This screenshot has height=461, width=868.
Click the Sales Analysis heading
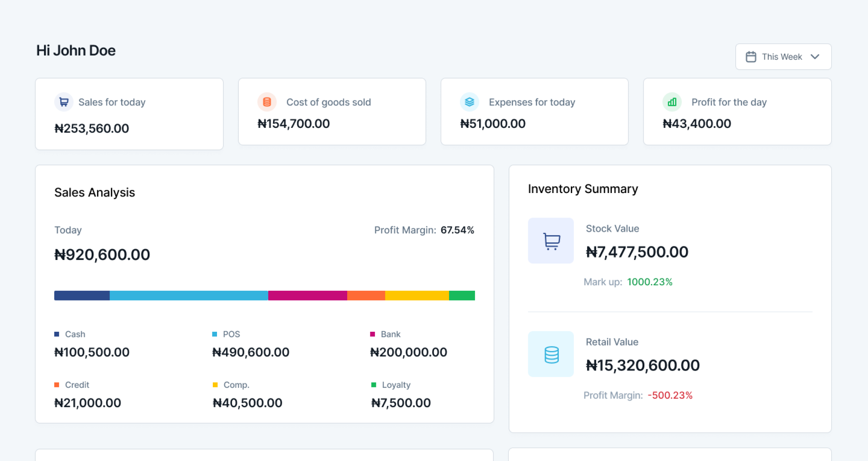(94, 192)
